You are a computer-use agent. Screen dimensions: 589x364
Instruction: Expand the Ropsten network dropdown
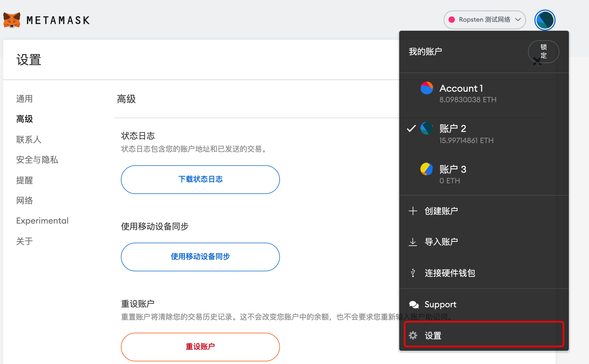pos(484,20)
